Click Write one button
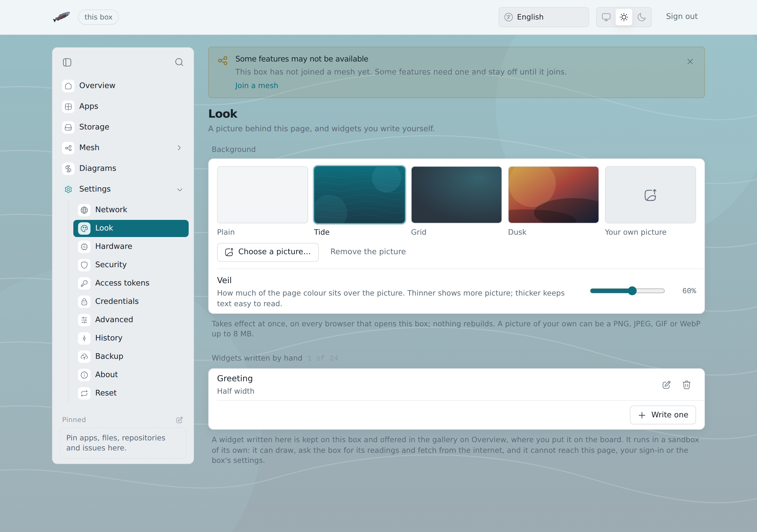 [663, 415]
